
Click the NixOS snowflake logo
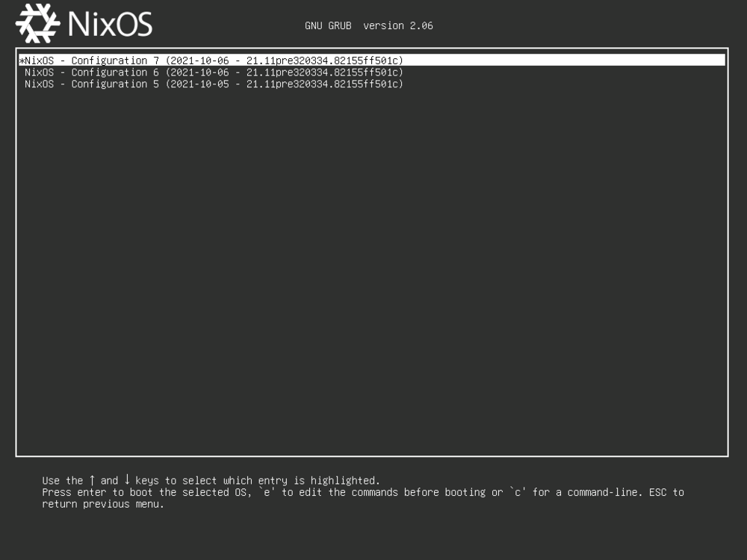point(37,23)
